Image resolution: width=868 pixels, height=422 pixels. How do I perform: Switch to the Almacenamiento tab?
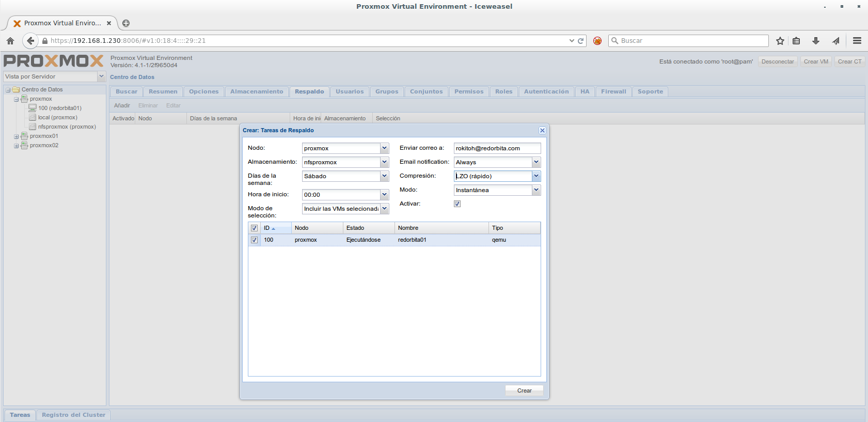257,92
